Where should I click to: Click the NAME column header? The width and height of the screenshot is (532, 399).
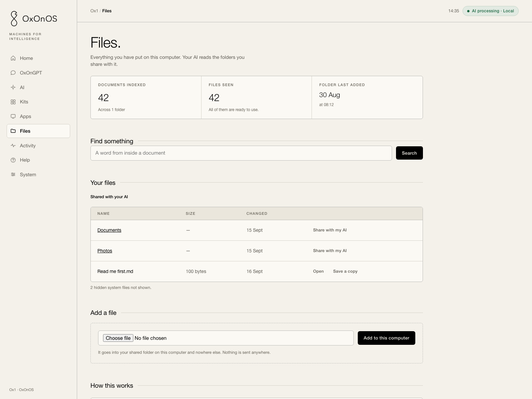(103, 213)
